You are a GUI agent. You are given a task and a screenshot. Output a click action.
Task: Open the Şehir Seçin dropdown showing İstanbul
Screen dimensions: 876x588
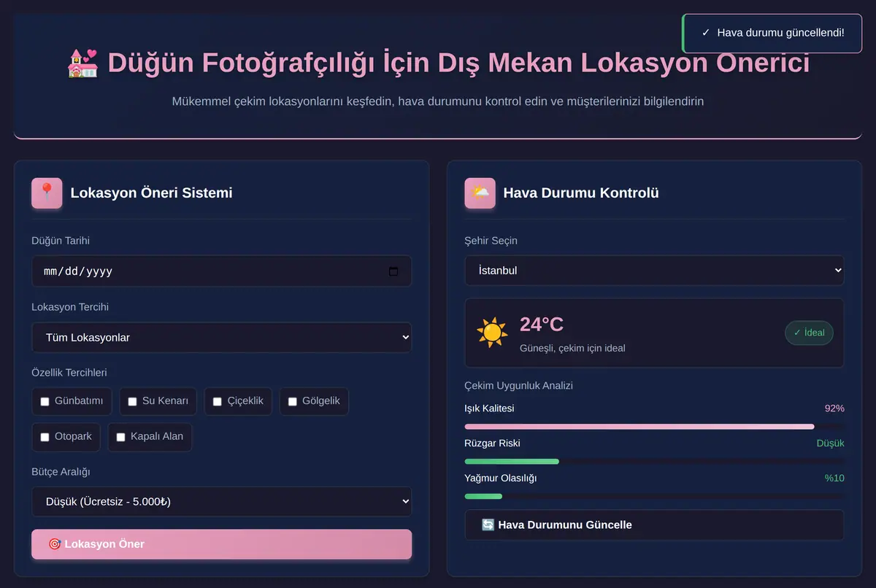(654, 271)
